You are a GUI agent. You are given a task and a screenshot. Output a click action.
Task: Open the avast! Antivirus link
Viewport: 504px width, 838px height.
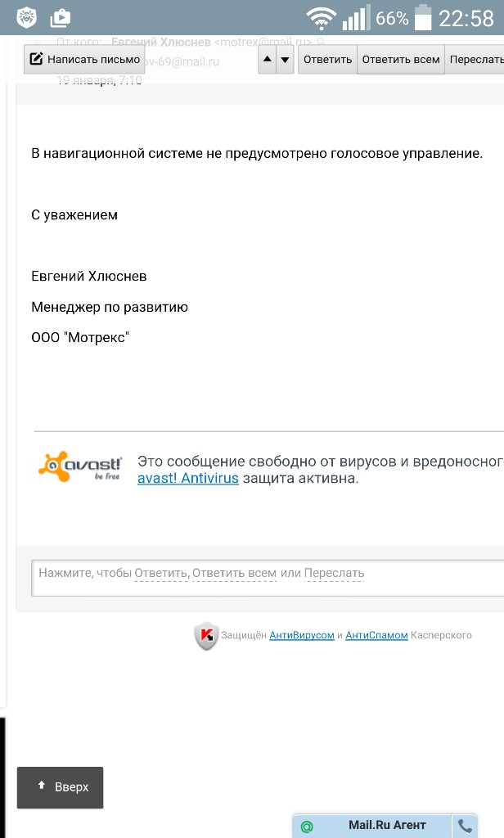point(187,478)
